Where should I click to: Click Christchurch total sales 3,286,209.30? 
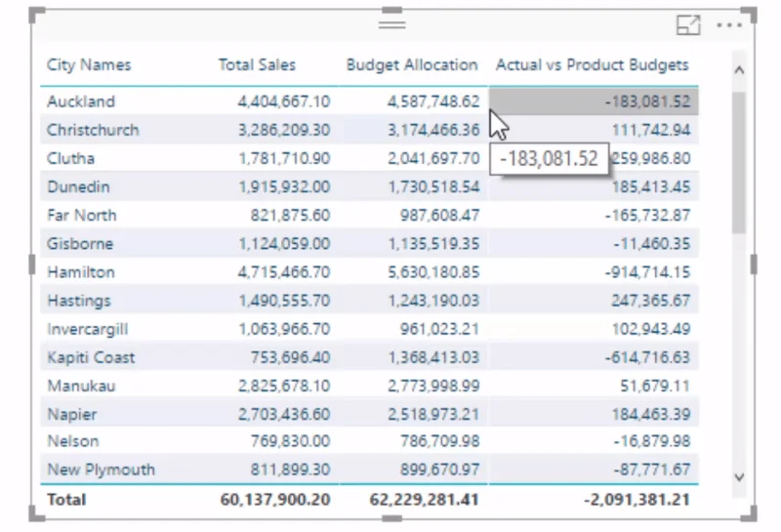click(x=284, y=130)
